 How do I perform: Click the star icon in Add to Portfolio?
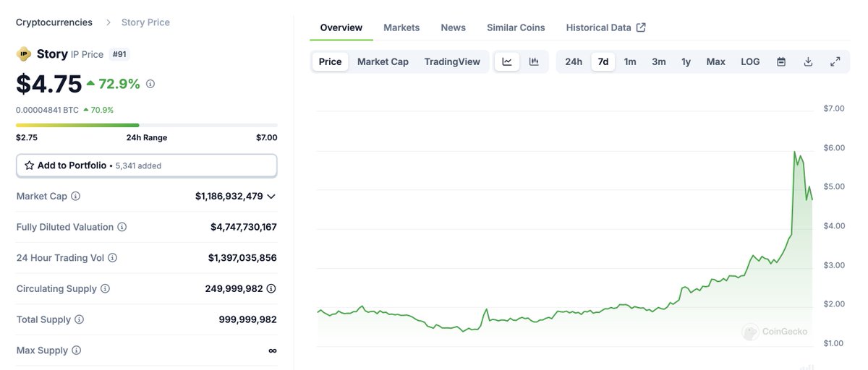coord(29,165)
